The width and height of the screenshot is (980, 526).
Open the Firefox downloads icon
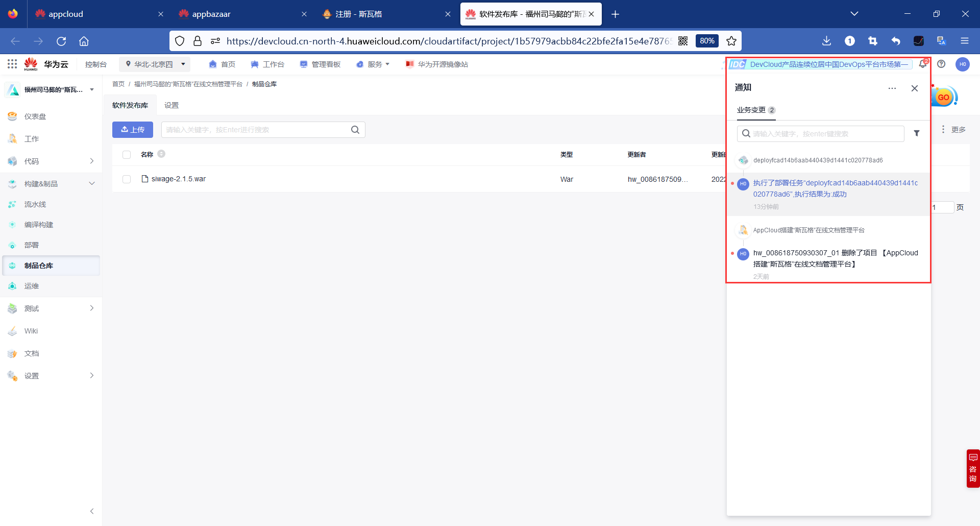point(827,41)
